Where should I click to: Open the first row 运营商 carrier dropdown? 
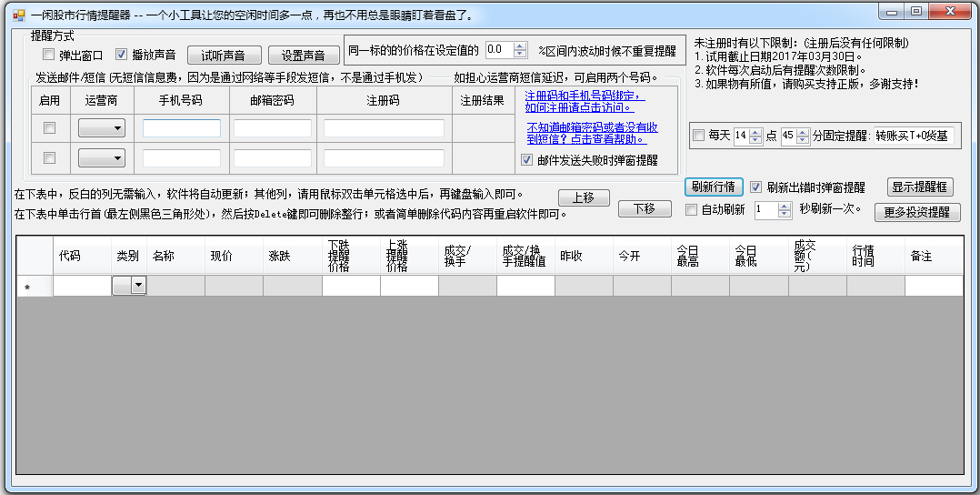click(x=102, y=129)
